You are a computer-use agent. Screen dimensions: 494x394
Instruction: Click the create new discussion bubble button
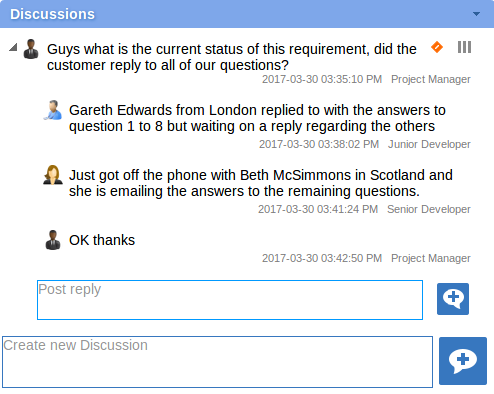463,361
